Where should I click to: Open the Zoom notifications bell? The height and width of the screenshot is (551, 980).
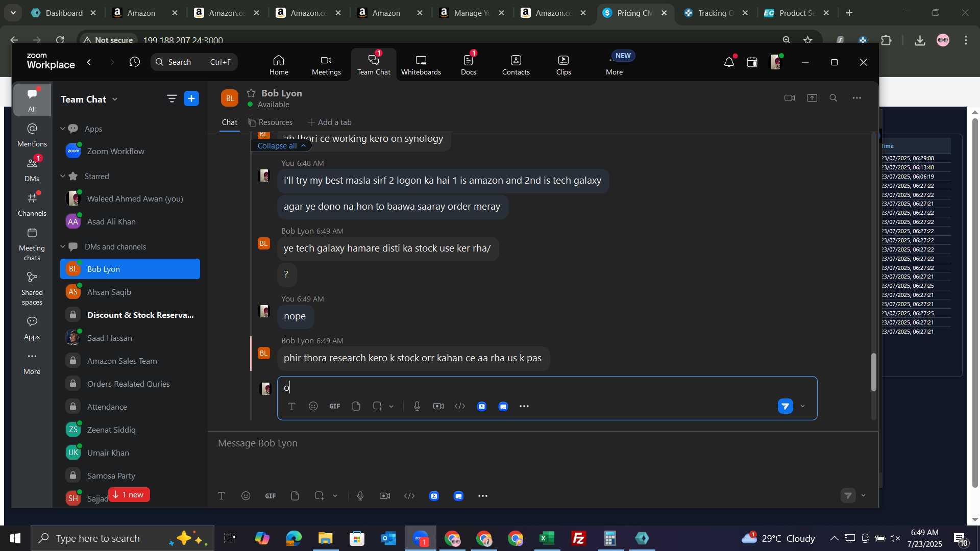pyautogui.click(x=729, y=62)
